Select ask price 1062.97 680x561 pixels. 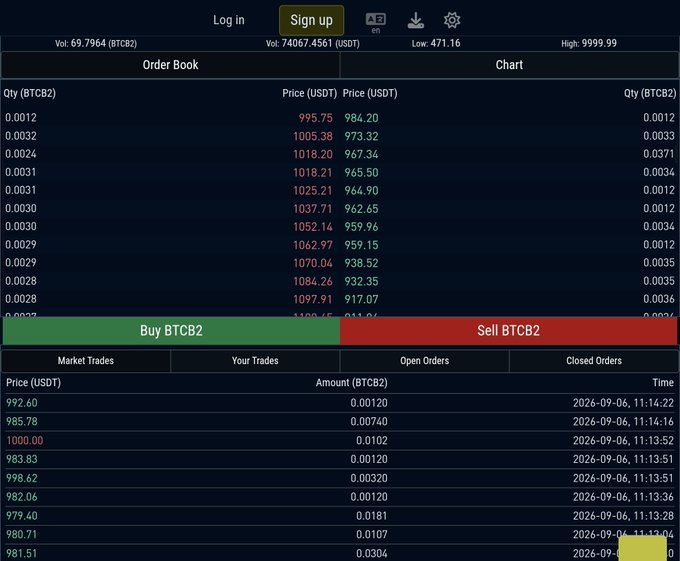[x=313, y=245]
